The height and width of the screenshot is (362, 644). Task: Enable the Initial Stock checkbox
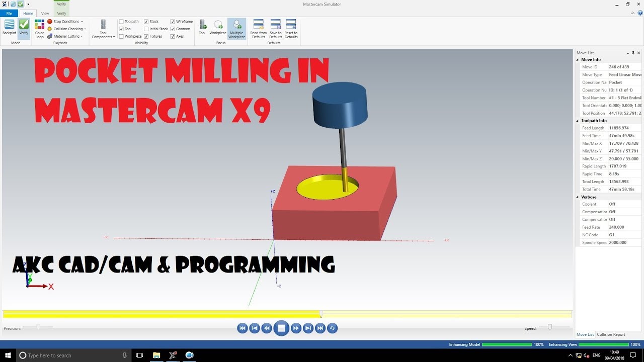[x=146, y=29]
